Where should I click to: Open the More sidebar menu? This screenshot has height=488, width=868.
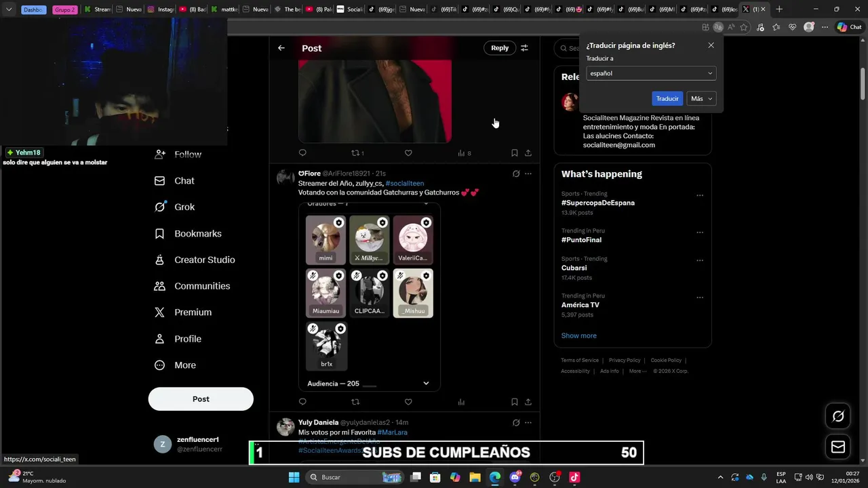[x=176, y=365]
